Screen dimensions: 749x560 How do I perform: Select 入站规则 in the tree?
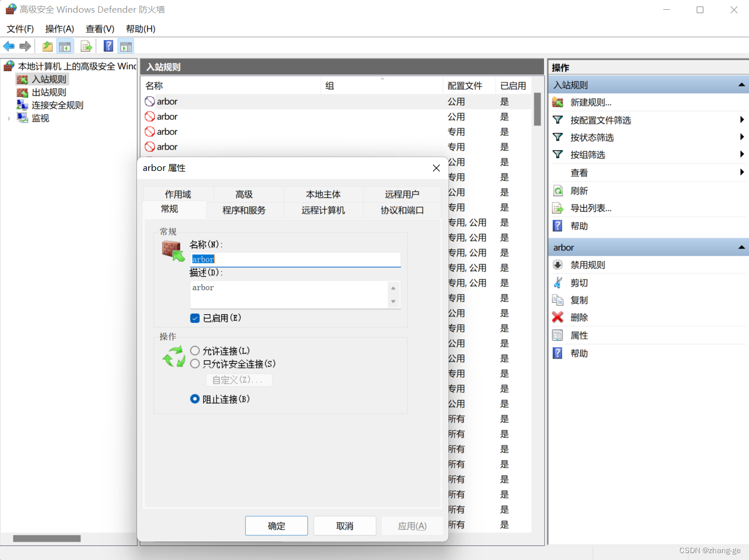click(49, 79)
